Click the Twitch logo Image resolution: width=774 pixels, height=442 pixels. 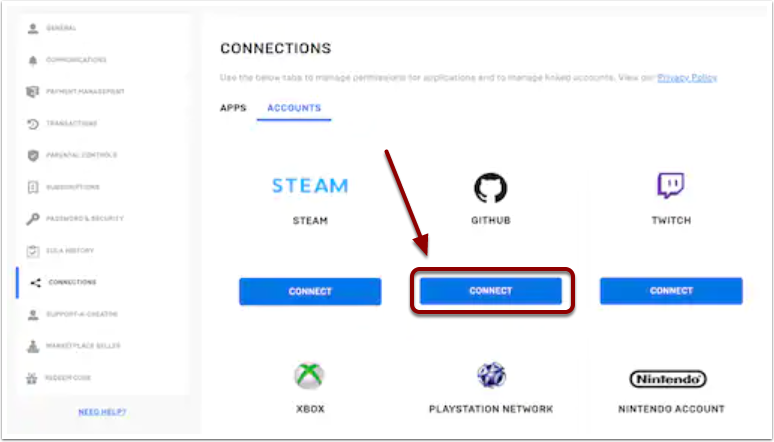click(x=670, y=186)
